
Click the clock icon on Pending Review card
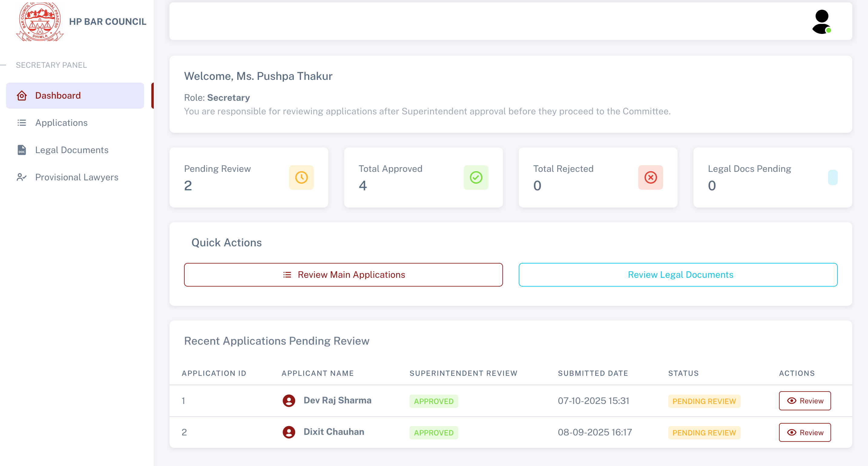point(301,177)
